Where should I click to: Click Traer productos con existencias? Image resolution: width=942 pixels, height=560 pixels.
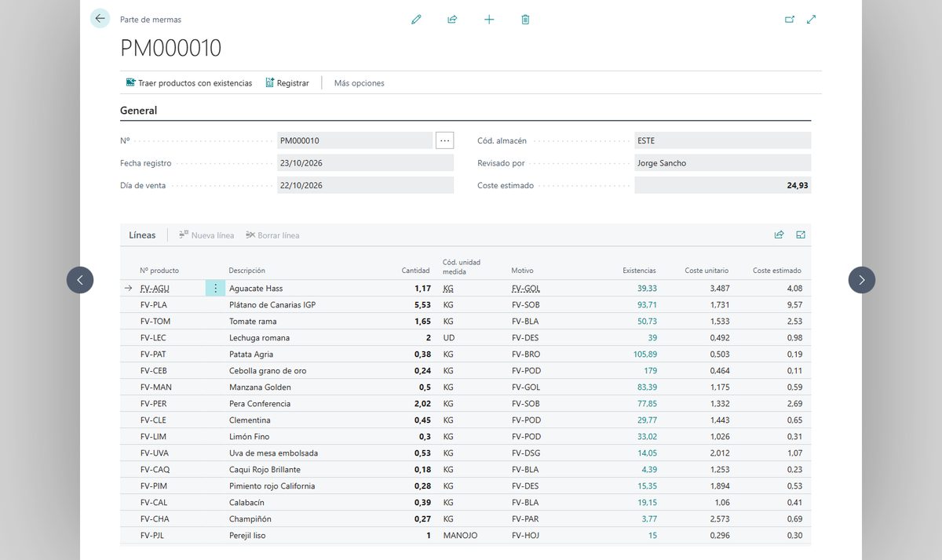(189, 83)
